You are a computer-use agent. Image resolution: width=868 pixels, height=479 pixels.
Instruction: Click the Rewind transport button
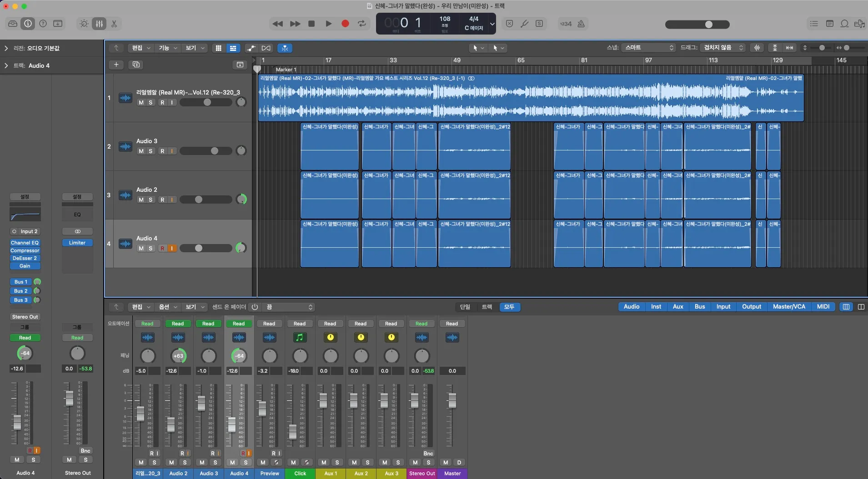click(277, 24)
